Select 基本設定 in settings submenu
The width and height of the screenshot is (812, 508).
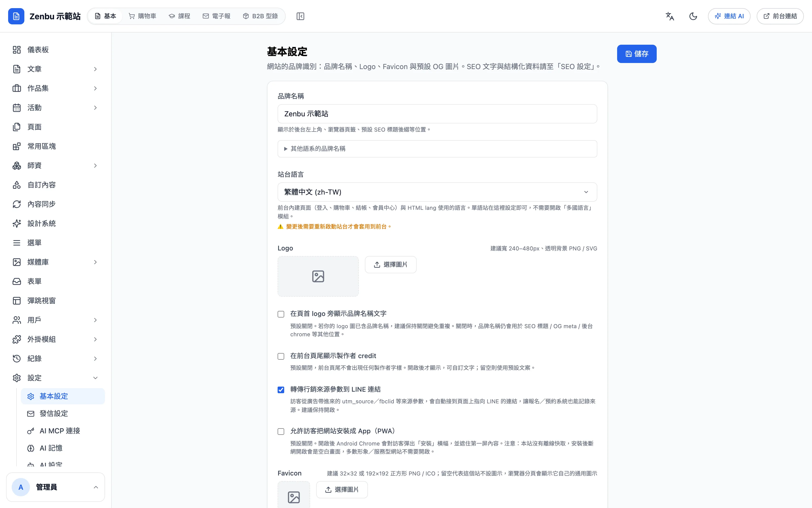pos(63,396)
